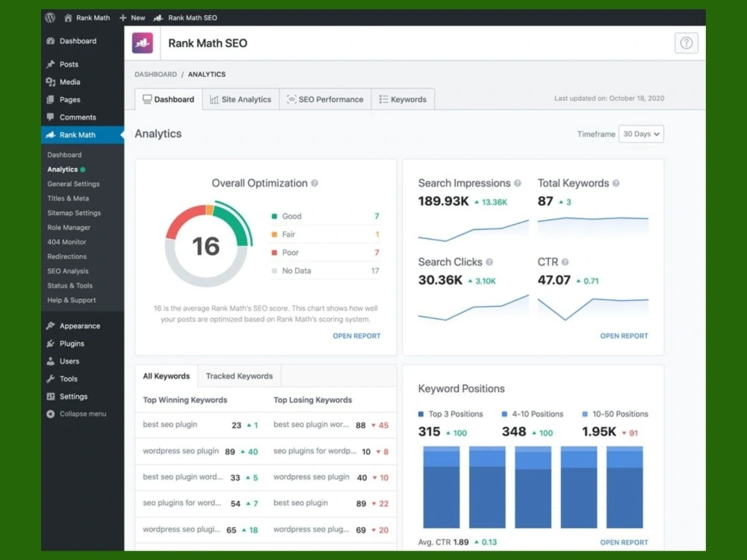Click the Plugins plug icon
The width and height of the screenshot is (747, 560).
(51, 343)
